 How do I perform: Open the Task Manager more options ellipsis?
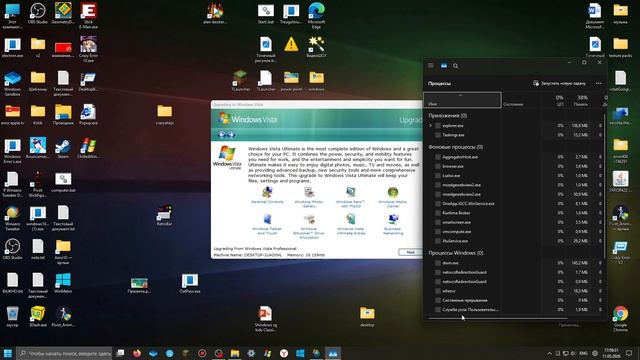[x=598, y=83]
